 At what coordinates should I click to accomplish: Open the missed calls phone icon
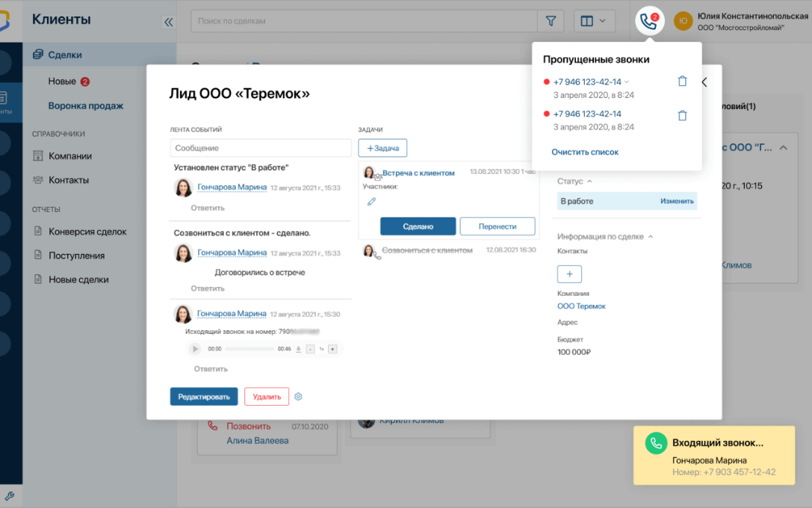(648, 22)
